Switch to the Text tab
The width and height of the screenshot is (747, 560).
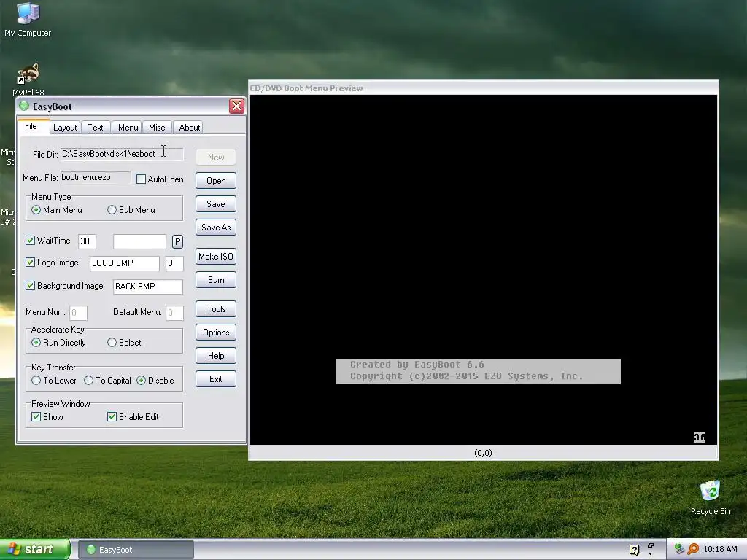[x=96, y=128]
